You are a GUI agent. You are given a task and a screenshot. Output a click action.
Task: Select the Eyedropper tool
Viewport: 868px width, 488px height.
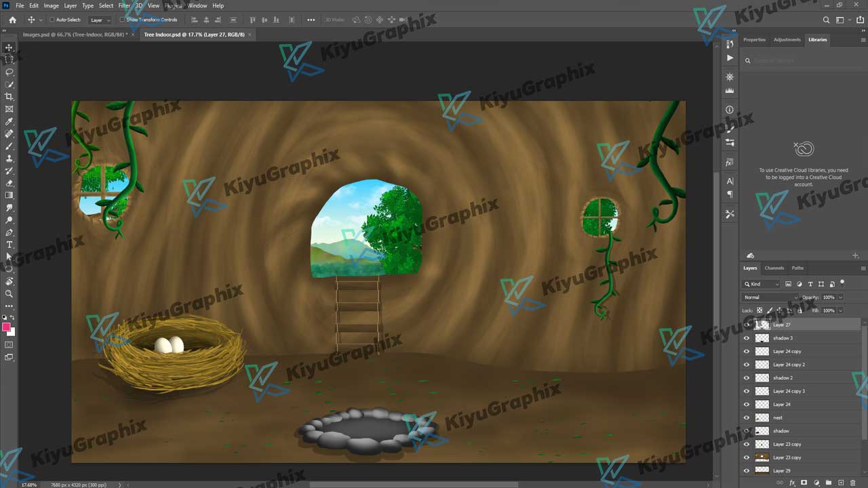[9, 121]
